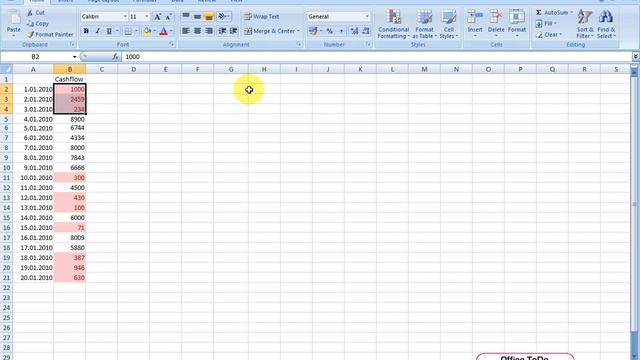Open Cell Styles gallery
This screenshot has height=360, width=640.
click(x=449, y=24)
